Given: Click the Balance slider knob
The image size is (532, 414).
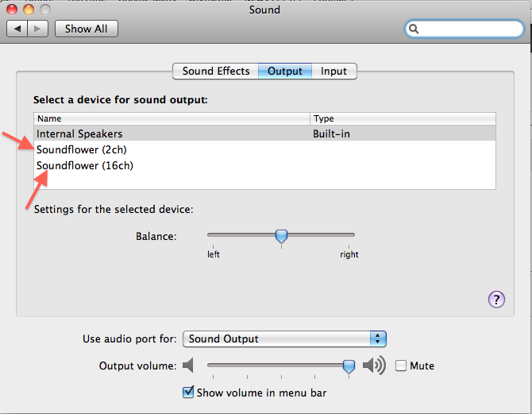Looking at the screenshot, I should click(280, 235).
